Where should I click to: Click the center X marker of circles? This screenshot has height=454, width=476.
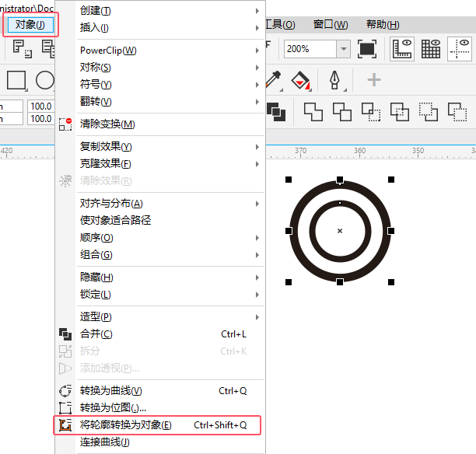pyautogui.click(x=340, y=231)
